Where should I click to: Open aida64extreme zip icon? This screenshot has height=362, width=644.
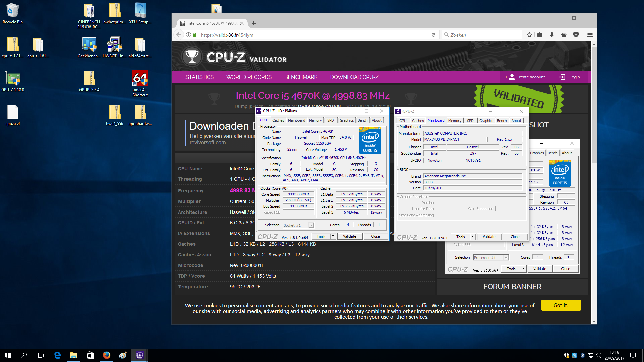coord(140,47)
